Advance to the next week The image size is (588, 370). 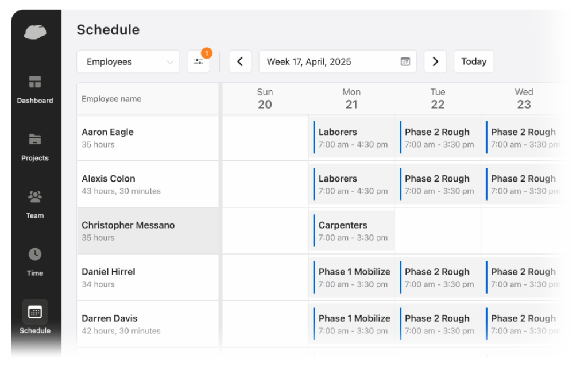pos(435,61)
